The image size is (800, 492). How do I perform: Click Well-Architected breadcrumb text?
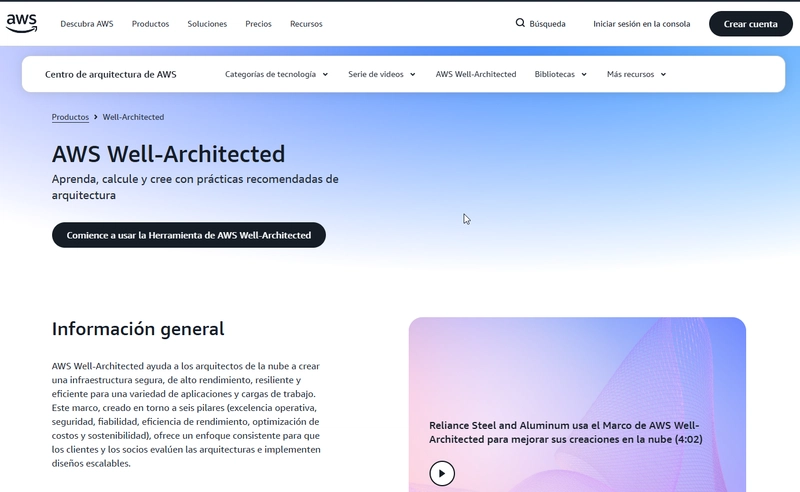click(x=133, y=117)
